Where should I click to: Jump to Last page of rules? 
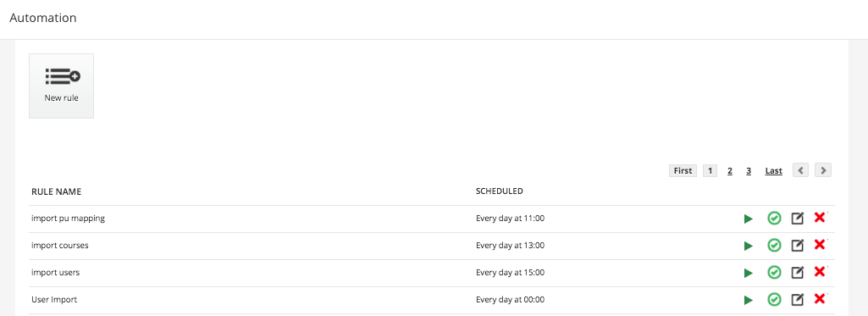coord(774,171)
